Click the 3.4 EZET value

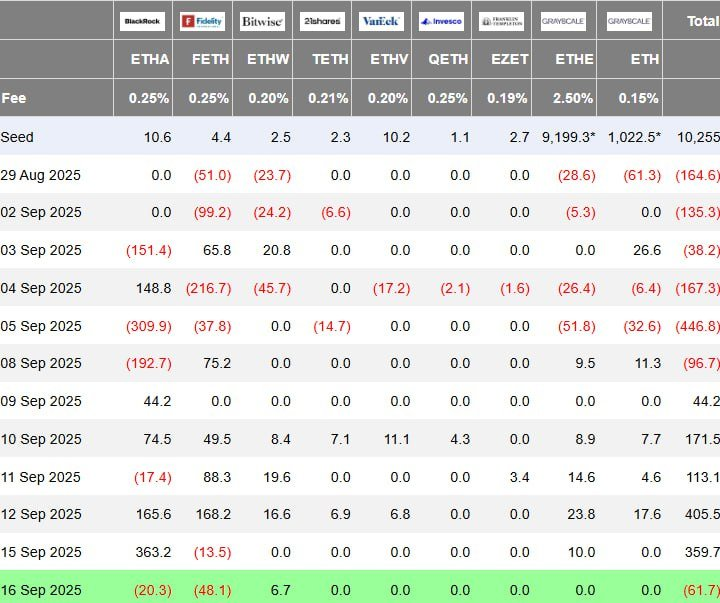tap(519, 477)
